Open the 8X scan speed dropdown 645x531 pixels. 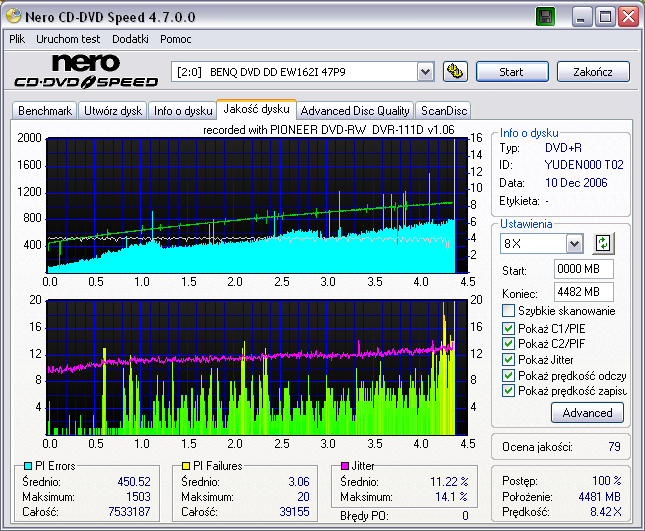[x=574, y=244]
